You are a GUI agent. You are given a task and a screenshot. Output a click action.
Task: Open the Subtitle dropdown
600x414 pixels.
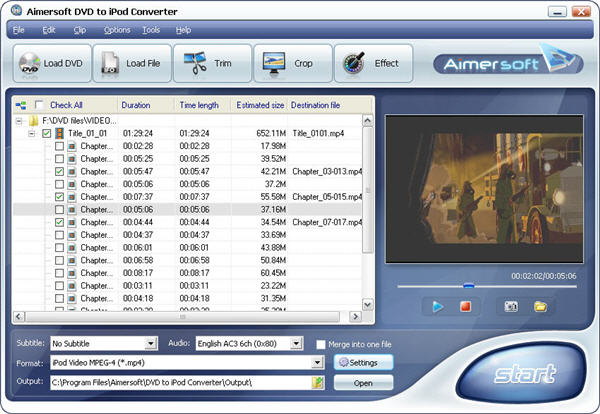pyautogui.click(x=150, y=343)
